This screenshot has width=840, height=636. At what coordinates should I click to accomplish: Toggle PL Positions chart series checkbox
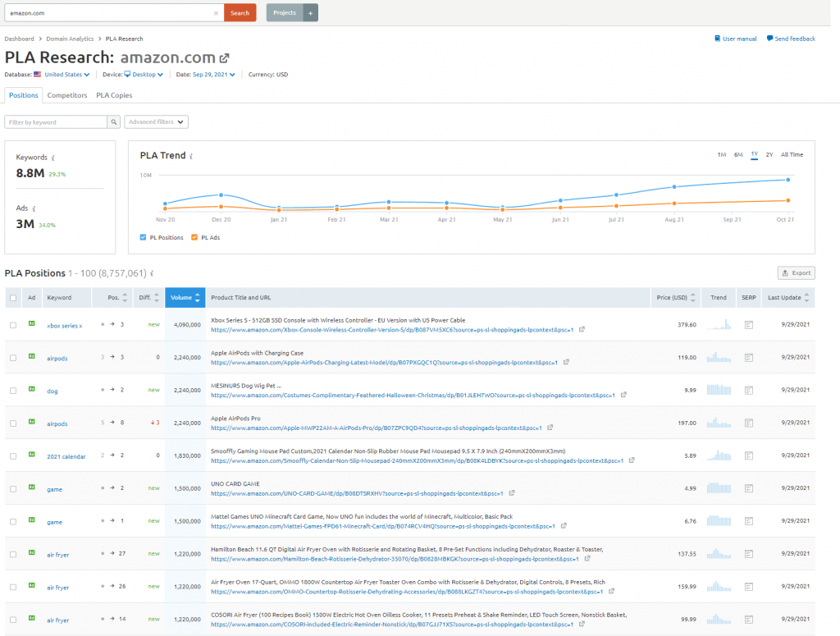point(143,237)
